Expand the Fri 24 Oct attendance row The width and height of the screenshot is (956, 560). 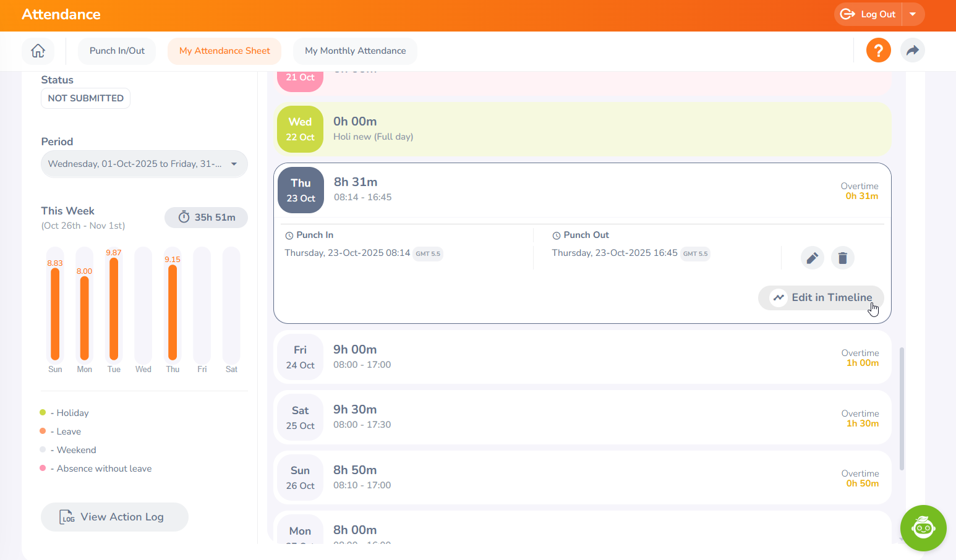581,357
